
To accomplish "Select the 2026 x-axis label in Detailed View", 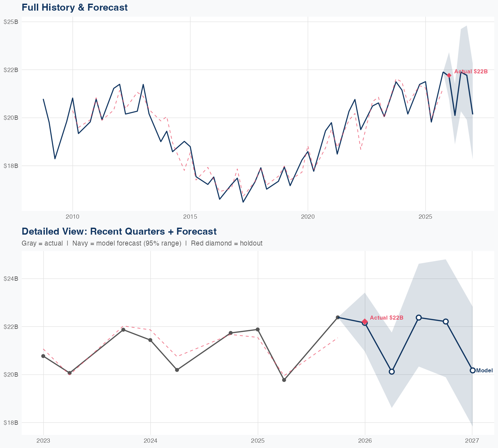I will tap(365, 441).
